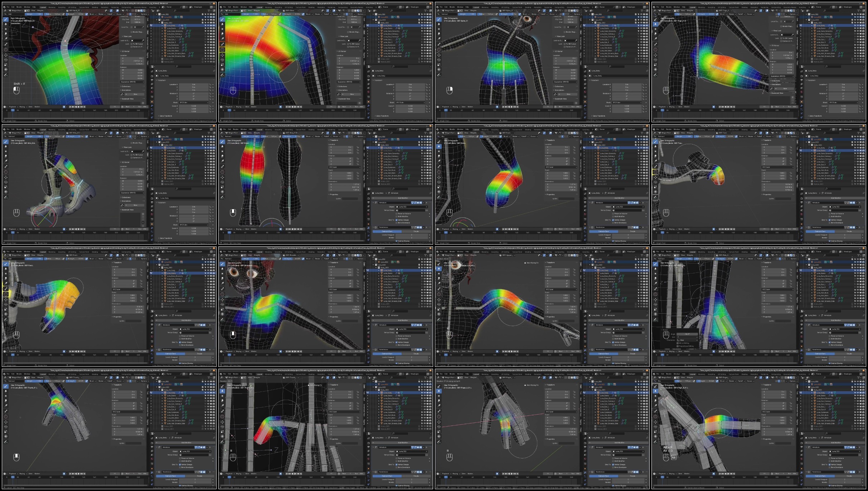Open Weight Paint mode dropdown in Shift+F neck frame

click(x=15, y=10)
